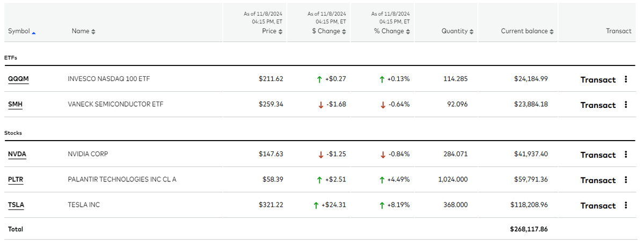644x249 pixels.
Task: Click the quantity 114.285
Action: point(456,79)
